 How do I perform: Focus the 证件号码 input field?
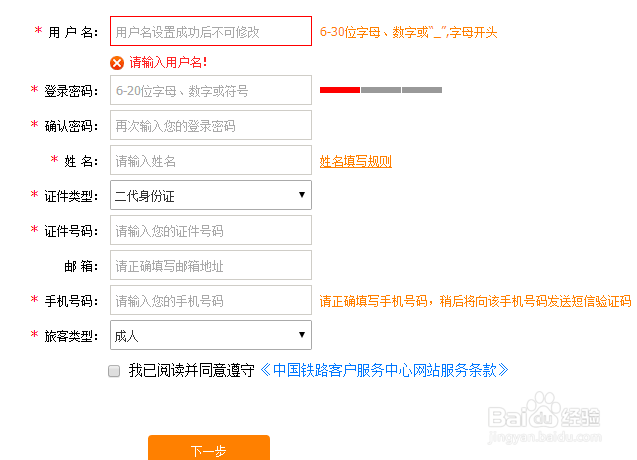click(211, 230)
